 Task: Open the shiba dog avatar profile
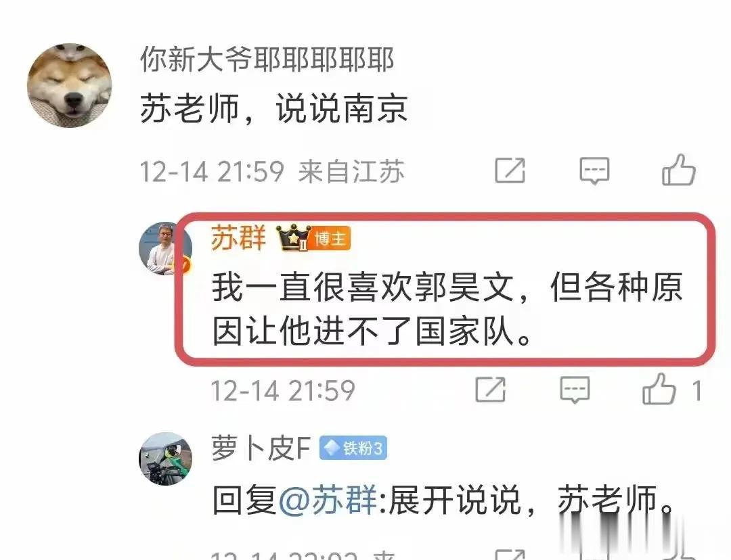coord(70,85)
